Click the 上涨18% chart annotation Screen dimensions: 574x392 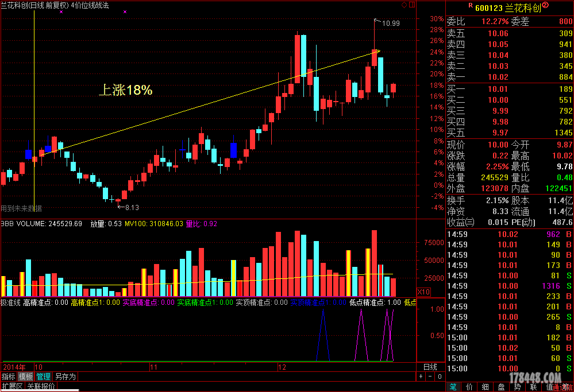[x=126, y=90]
